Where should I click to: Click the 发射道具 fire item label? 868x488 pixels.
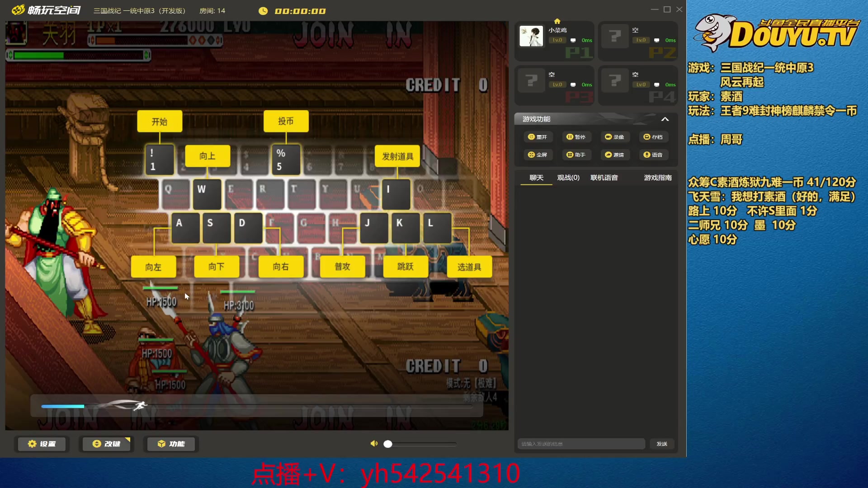click(x=397, y=156)
